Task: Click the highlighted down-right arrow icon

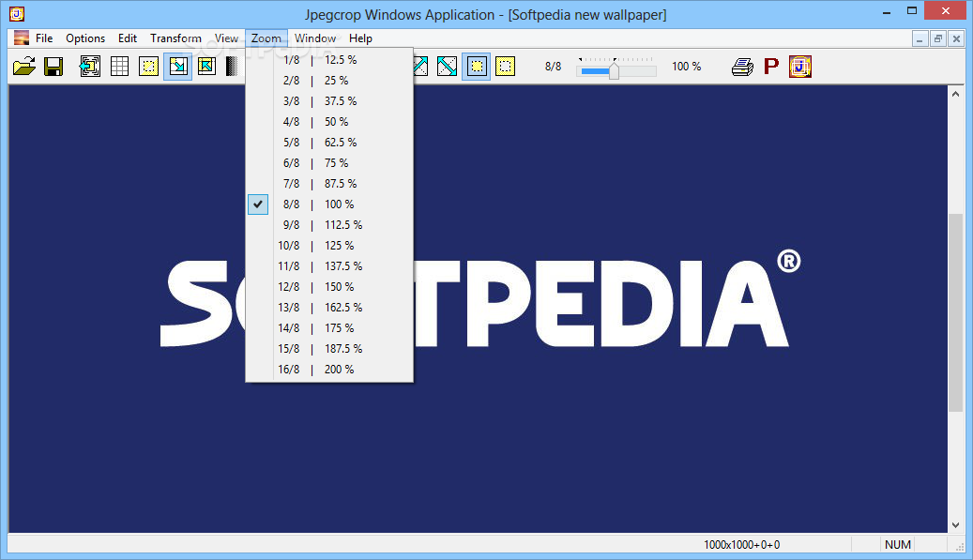Action: (x=178, y=67)
